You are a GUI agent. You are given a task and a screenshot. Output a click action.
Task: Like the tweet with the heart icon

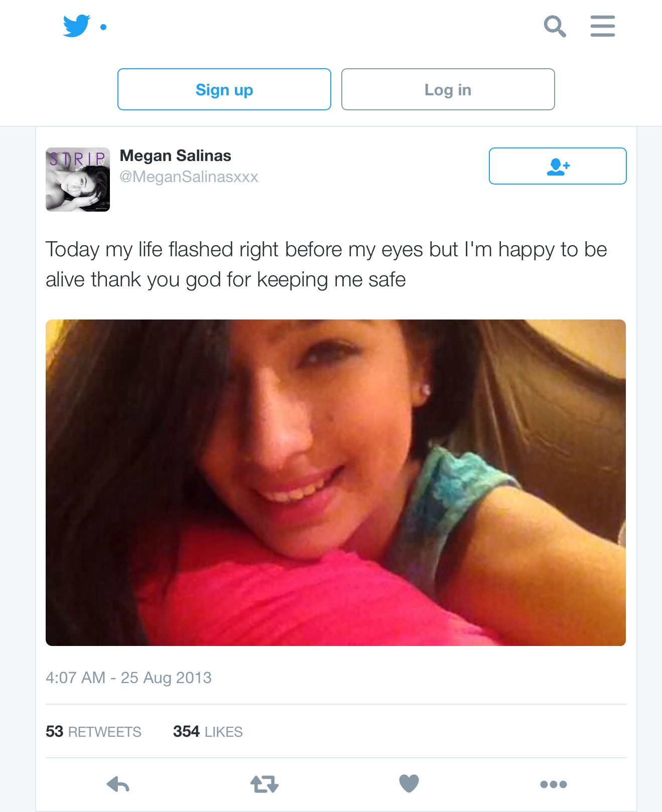(x=409, y=783)
